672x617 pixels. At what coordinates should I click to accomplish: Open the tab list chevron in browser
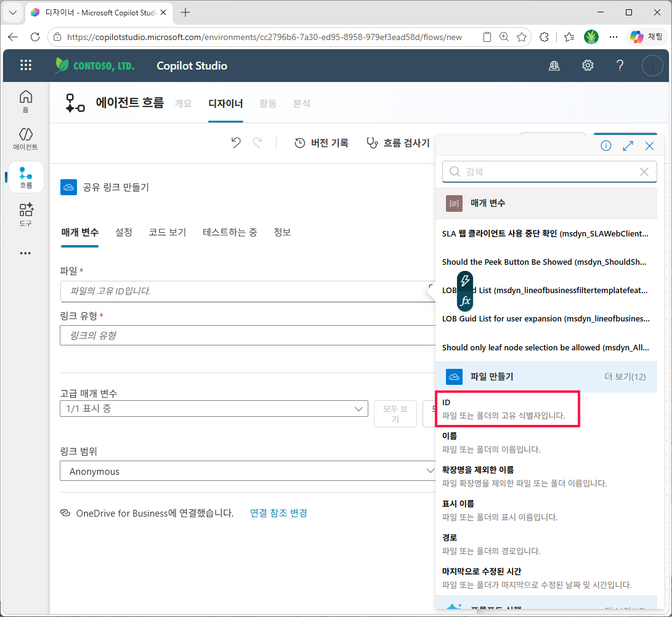pos(13,12)
